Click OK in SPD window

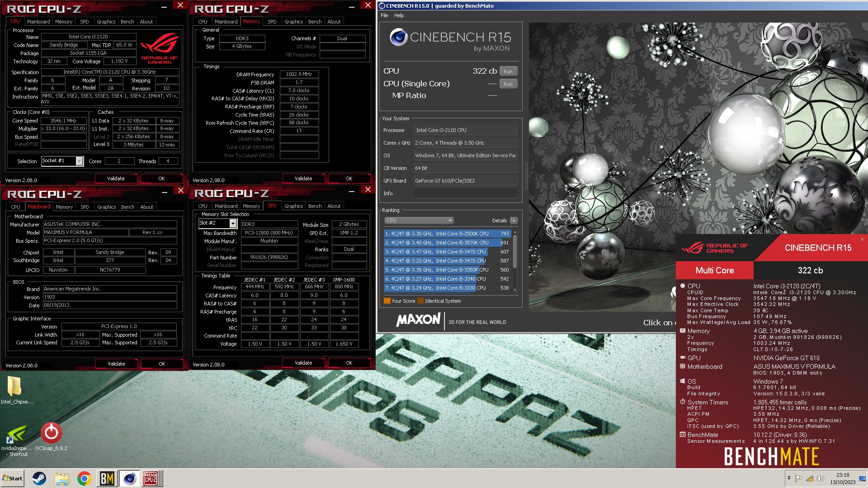pos(349,363)
